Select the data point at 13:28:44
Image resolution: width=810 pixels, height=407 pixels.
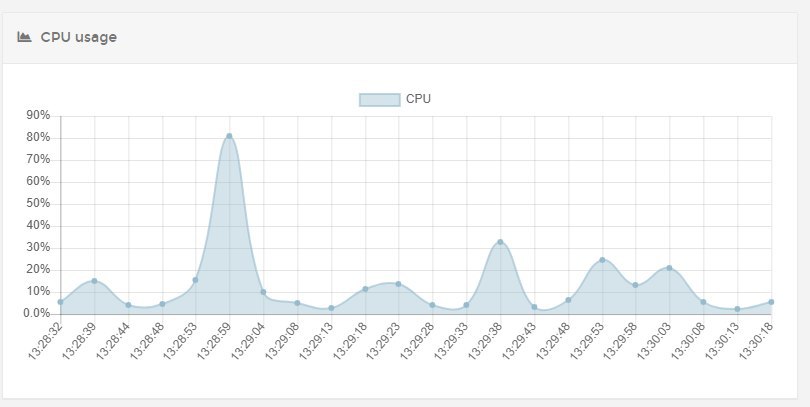coord(128,305)
